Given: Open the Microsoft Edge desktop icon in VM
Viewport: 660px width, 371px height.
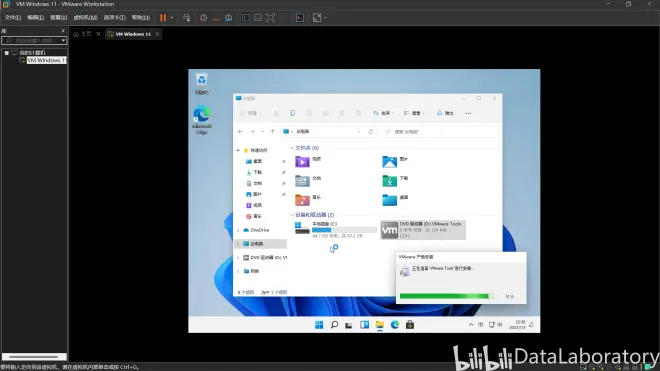Looking at the screenshot, I should point(202,120).
